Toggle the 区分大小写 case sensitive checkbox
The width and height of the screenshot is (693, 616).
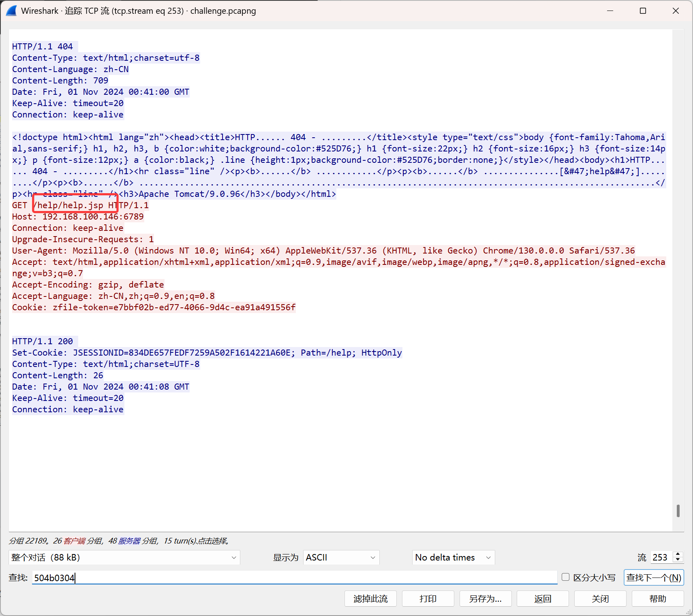566,577
